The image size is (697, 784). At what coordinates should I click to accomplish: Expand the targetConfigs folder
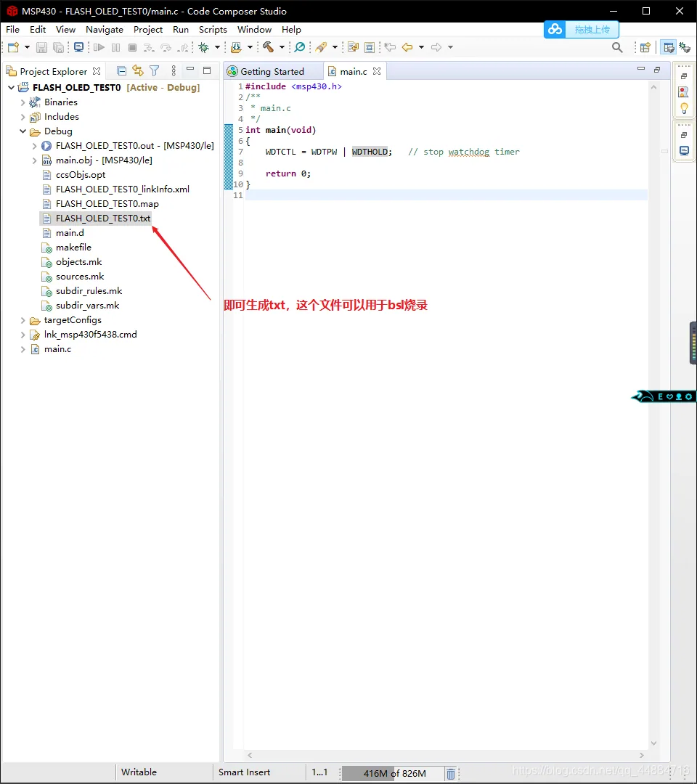23,320
